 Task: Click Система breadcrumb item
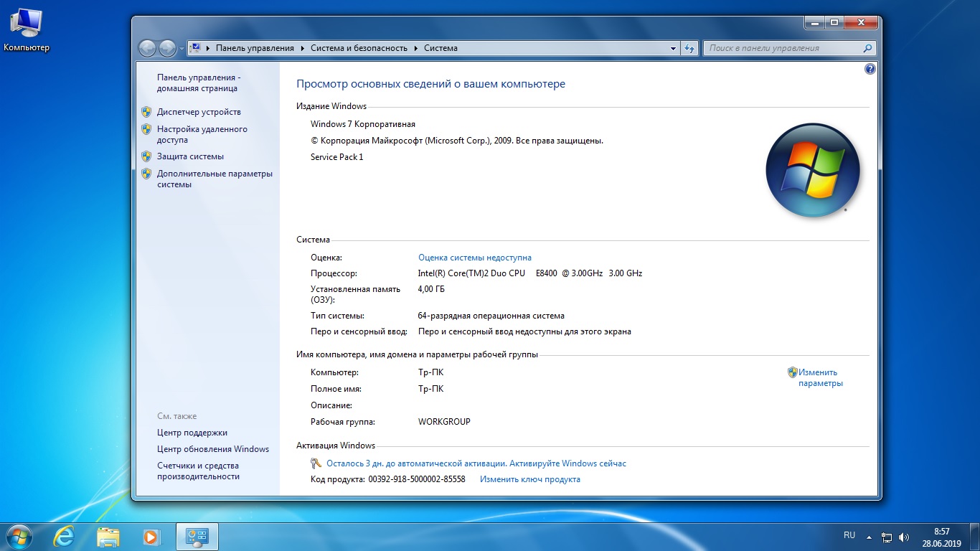coord(440,48)
